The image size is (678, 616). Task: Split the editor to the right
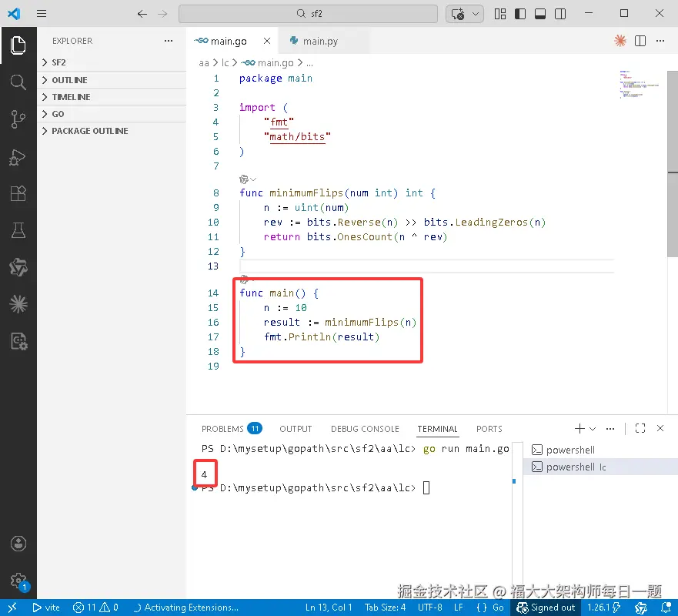(x=640, y=41)
